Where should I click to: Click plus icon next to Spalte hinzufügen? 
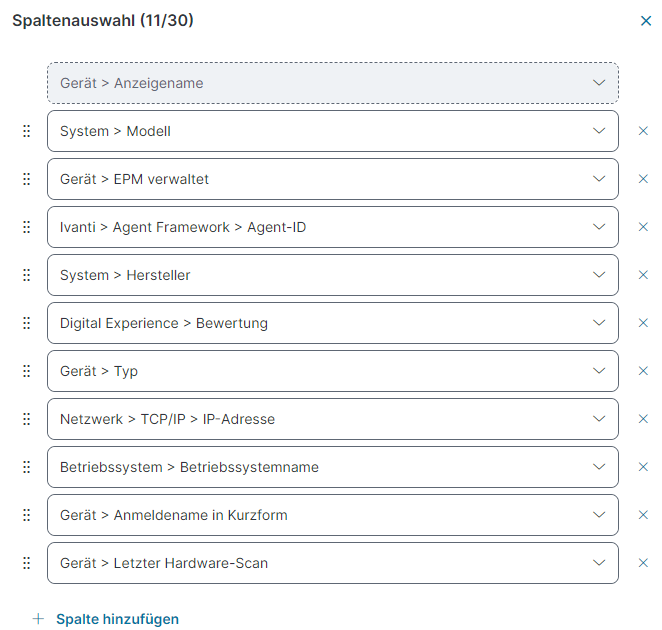38,619
